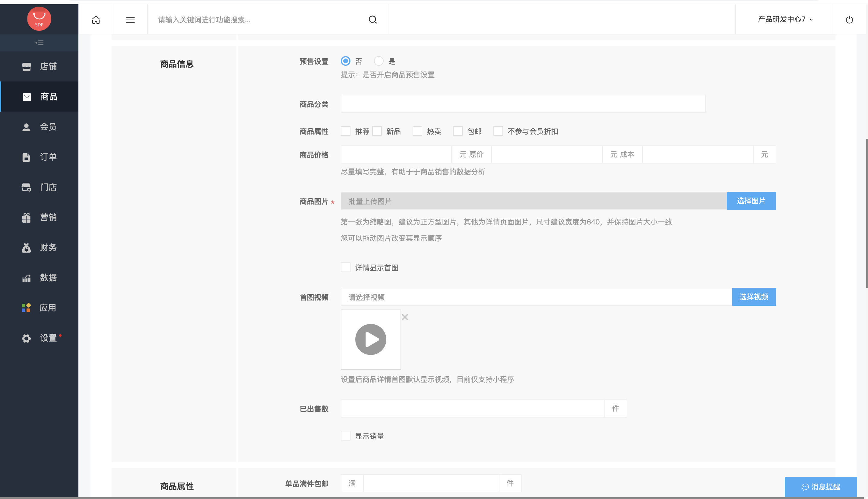Open 设置 in the sidebar menu
This screenshot has height=499, width=868.
point(39,338)
